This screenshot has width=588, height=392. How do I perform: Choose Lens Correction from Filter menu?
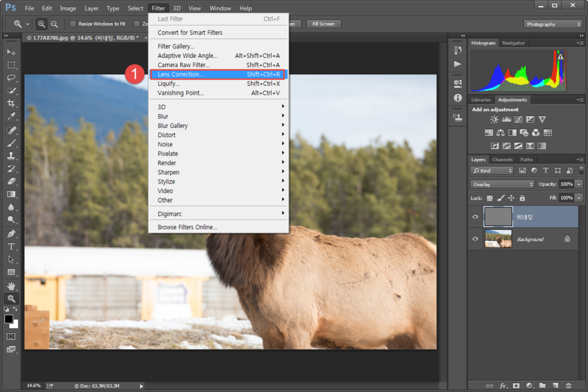click(x=218, y=74)
